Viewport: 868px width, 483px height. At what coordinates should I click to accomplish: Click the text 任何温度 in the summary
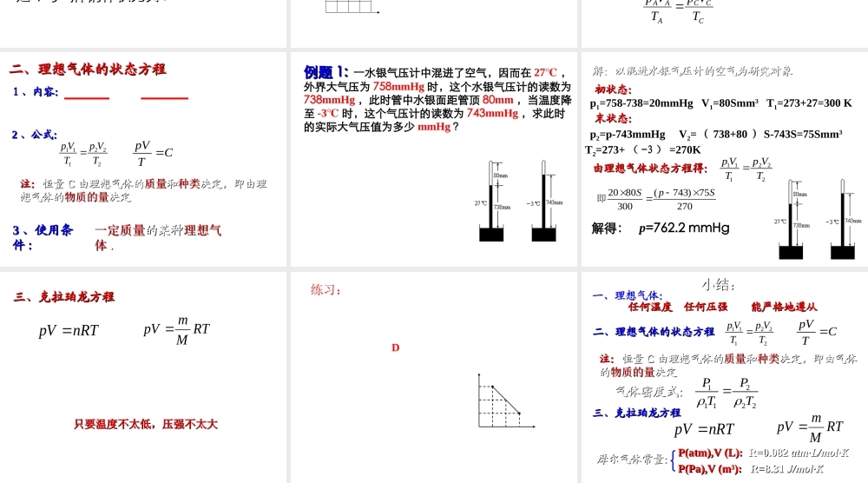(x=650, y=307)
